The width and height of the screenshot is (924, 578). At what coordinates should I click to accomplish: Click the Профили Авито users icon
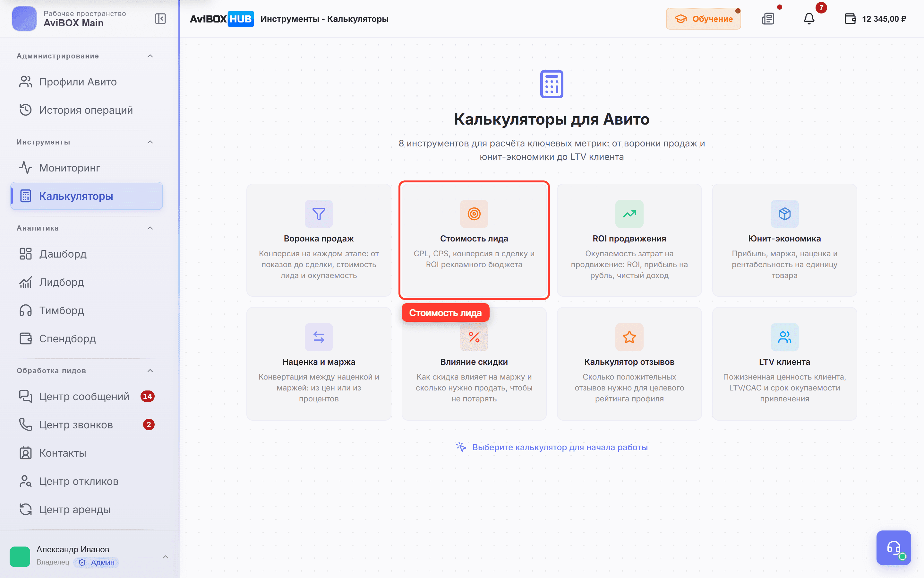26,82
